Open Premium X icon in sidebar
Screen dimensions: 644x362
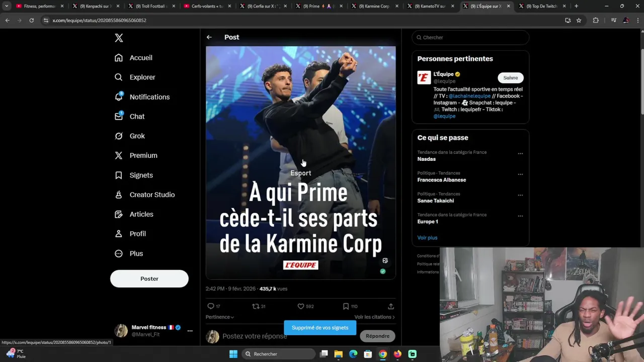pyautogui.click(x=119, y=155)
